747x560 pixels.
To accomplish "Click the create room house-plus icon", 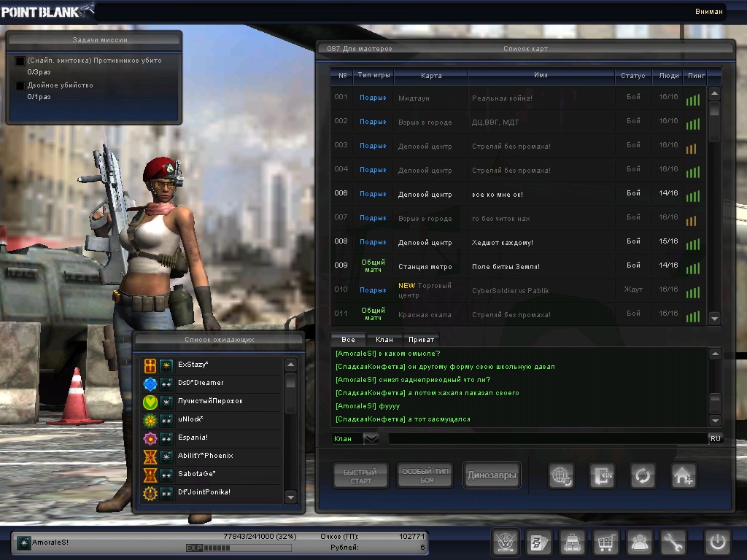I will (x=684, y=476).
